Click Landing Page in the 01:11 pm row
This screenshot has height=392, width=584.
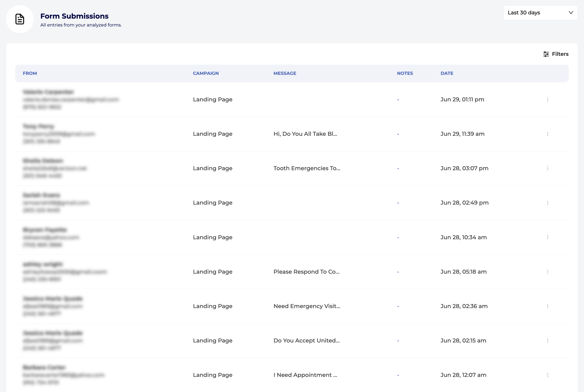click(213, 100)
